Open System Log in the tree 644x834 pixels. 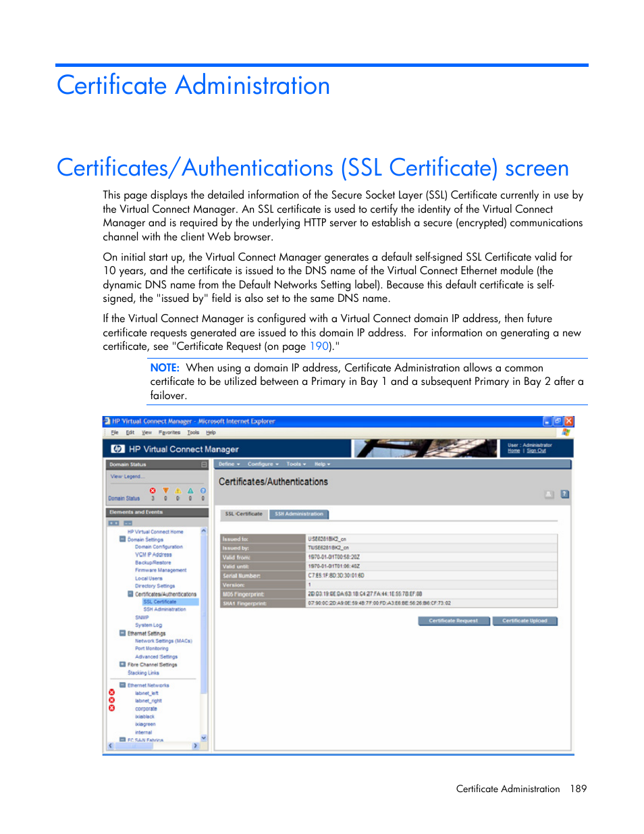149,625
